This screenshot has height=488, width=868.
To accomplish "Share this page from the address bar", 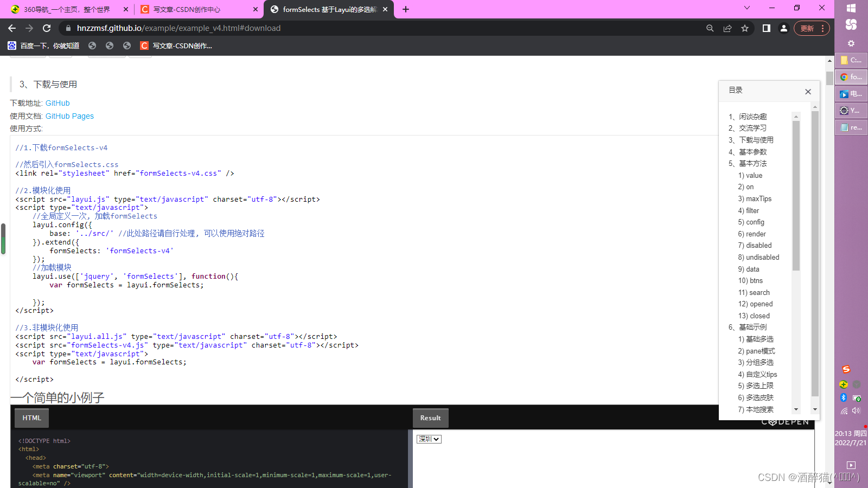I will pyautogui.click(x=727, y=28).
